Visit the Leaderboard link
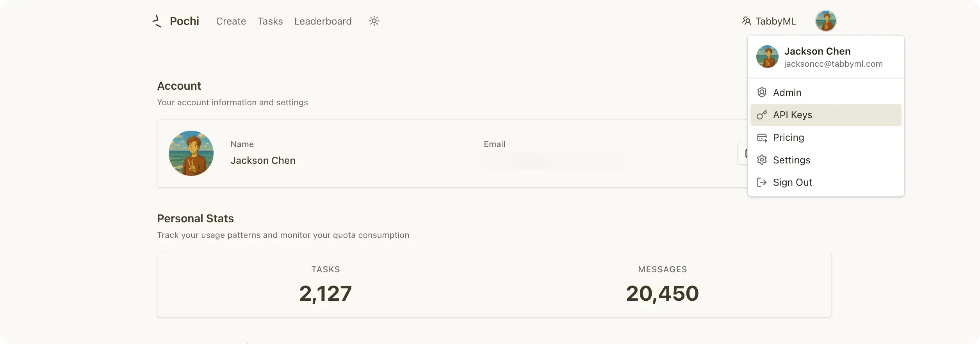The height and width of the screenshot is (344, 980). click(323, 21)
